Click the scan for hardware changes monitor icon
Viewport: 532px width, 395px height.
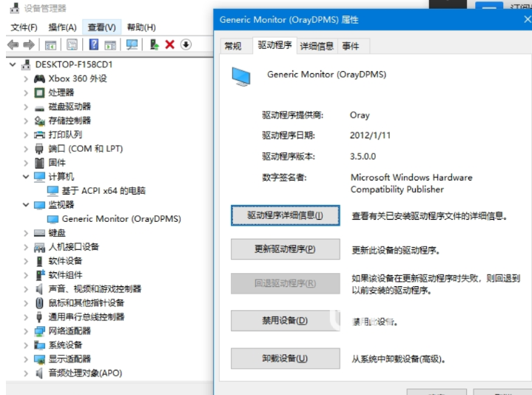pos(132,45)
